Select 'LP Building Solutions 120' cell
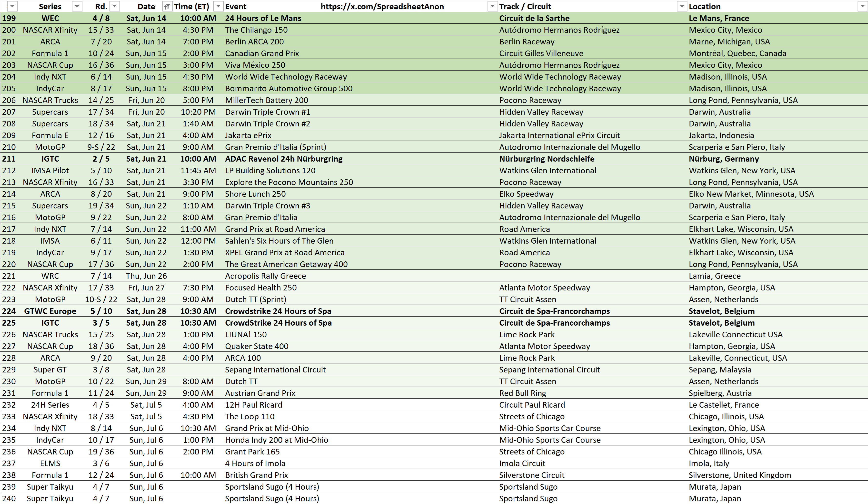 pyautogui.click(x=270, y=171)
